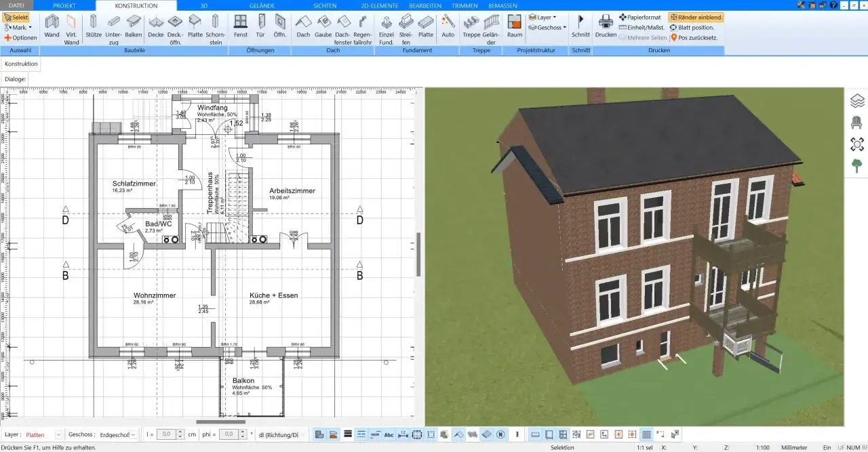Select the Dach roof tool
868x452 pixels.
coord(303,26)
